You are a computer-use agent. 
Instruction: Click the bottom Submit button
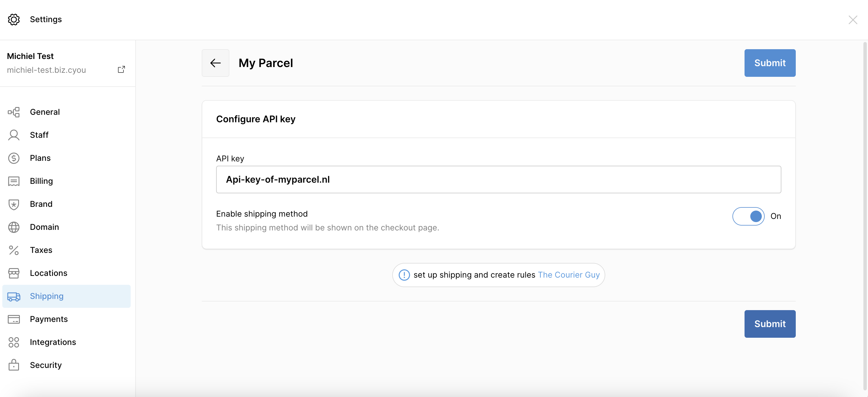(x=770, y=324)
